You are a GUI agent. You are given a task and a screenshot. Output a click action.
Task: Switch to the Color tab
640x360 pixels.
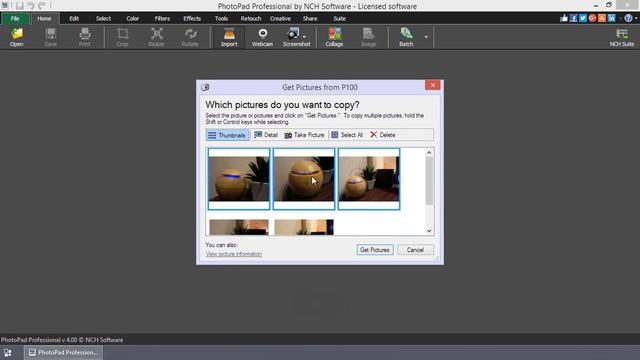point(133,18)
